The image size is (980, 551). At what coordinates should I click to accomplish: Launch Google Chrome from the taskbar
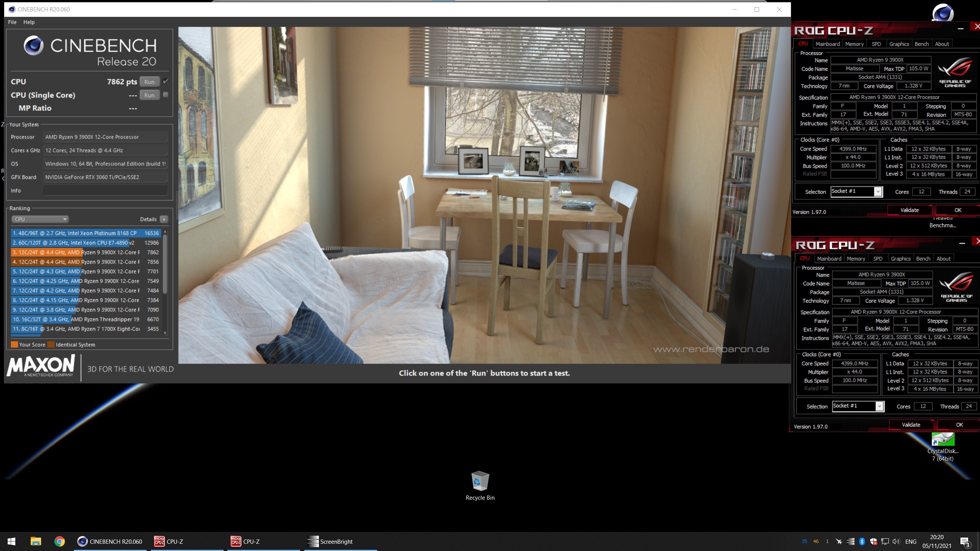(59, 541)
